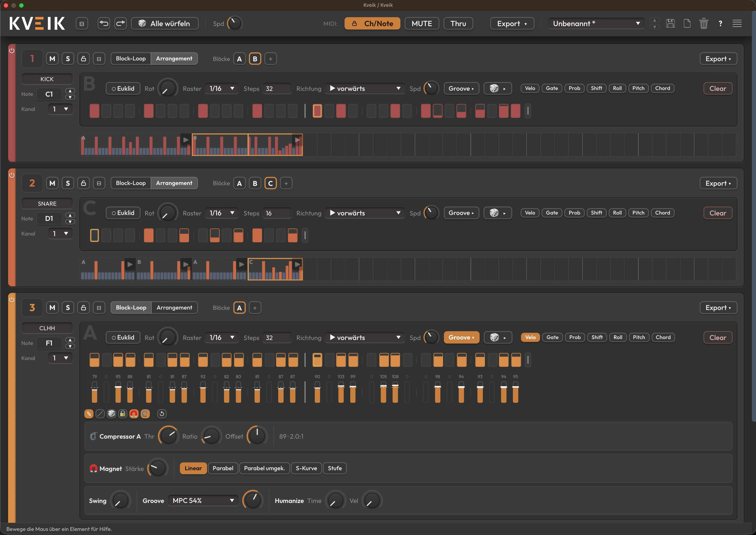Click the reset arrow icon under velocity sliders
Image resolution: width=756 pixels, height=535 pixels.
pyautogui.click(x=161, y=414)
